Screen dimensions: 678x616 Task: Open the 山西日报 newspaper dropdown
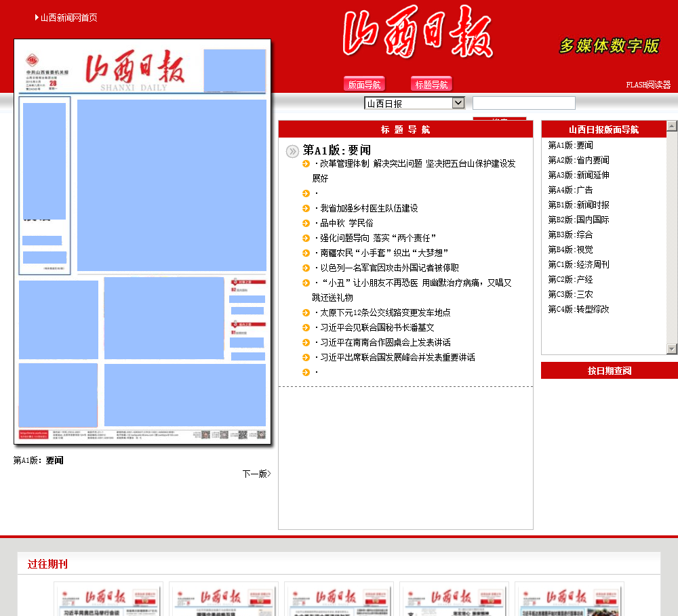[414, 103]
